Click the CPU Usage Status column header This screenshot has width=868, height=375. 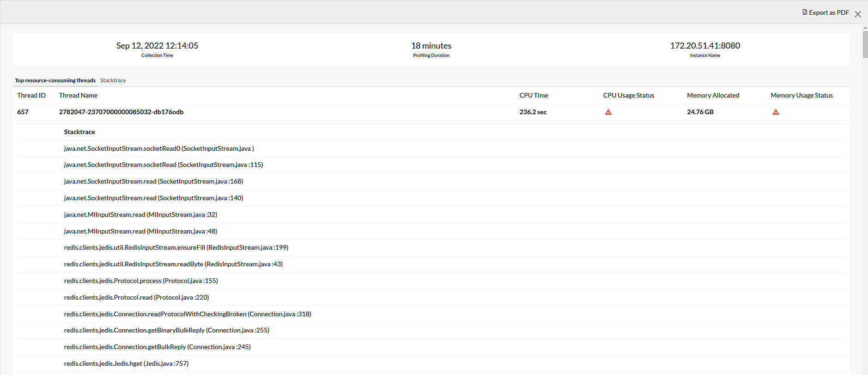coord(628,95)
